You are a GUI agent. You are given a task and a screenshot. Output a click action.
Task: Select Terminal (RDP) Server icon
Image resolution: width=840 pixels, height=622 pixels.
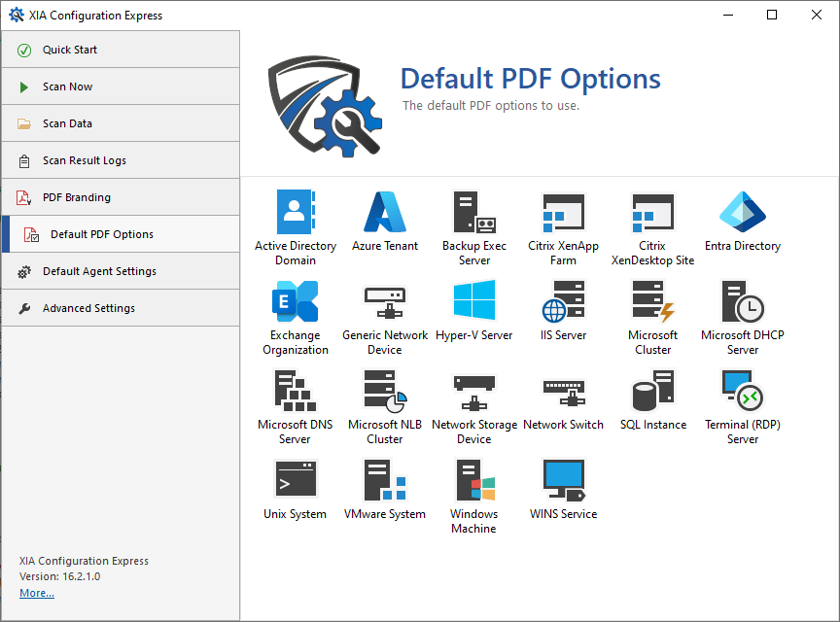743,391
